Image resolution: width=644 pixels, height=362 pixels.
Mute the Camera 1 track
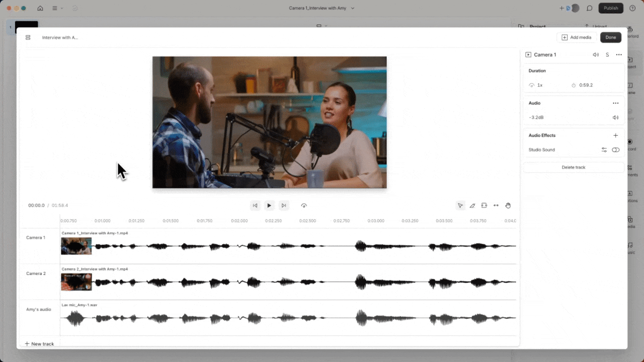pos(596,55)
